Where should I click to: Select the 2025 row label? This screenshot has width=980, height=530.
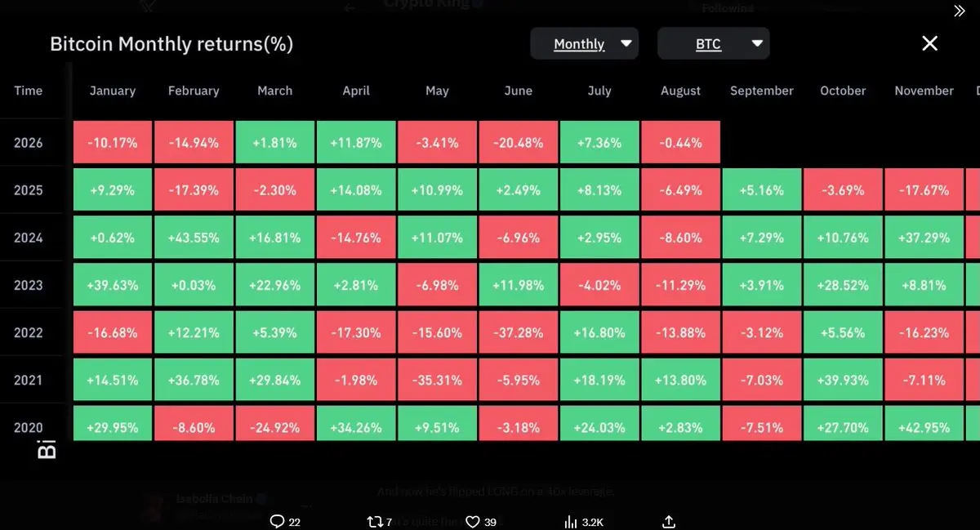tap(28, 190)
